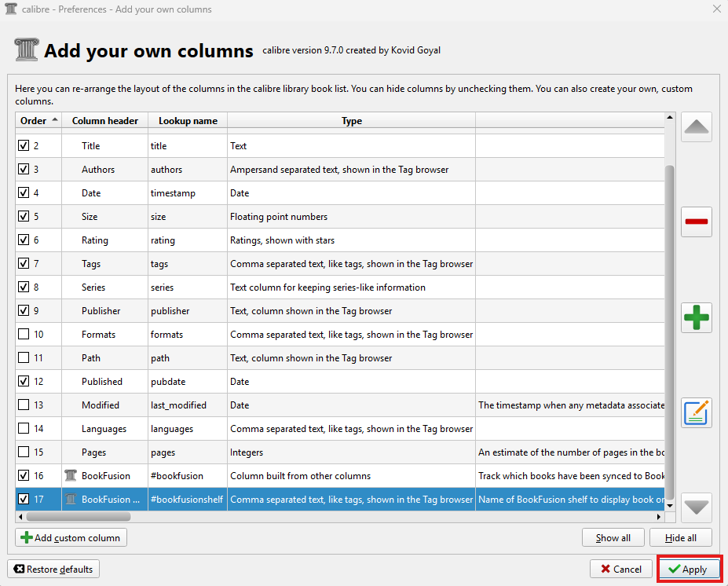Uncheck the Tags column checkbox

(24, 263)
